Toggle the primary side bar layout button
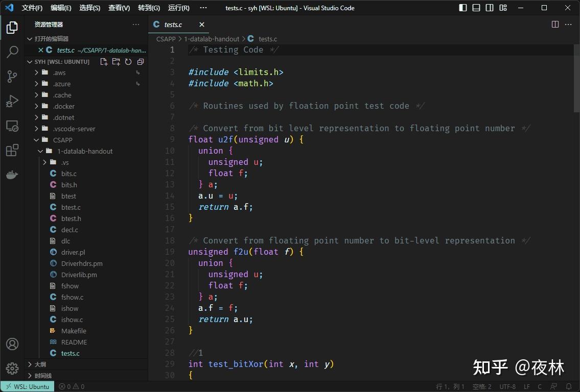580x392 pixels. pos(463,8)
